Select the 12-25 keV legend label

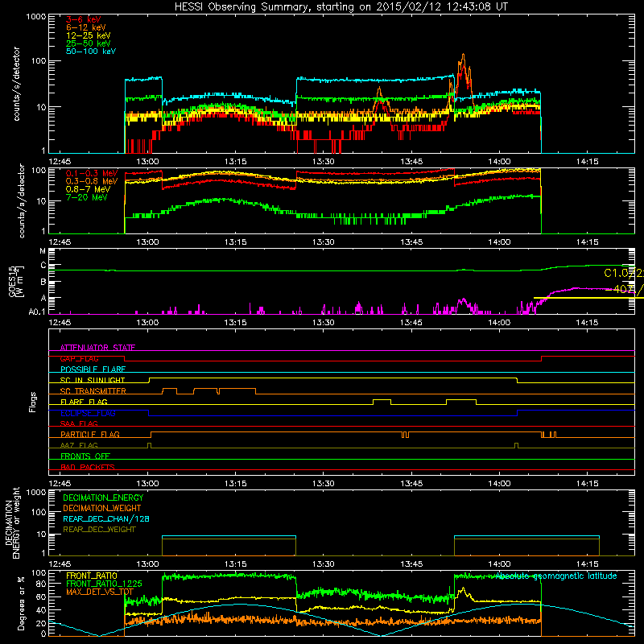(x=89, y=35)
